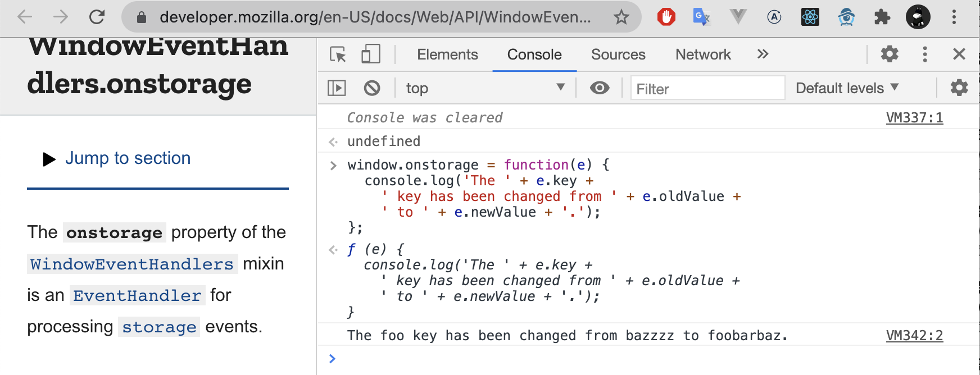The width and height of the screenshot is (980, 375).
Task: Toggle device toolbar emulation
Action: [370, 54]
